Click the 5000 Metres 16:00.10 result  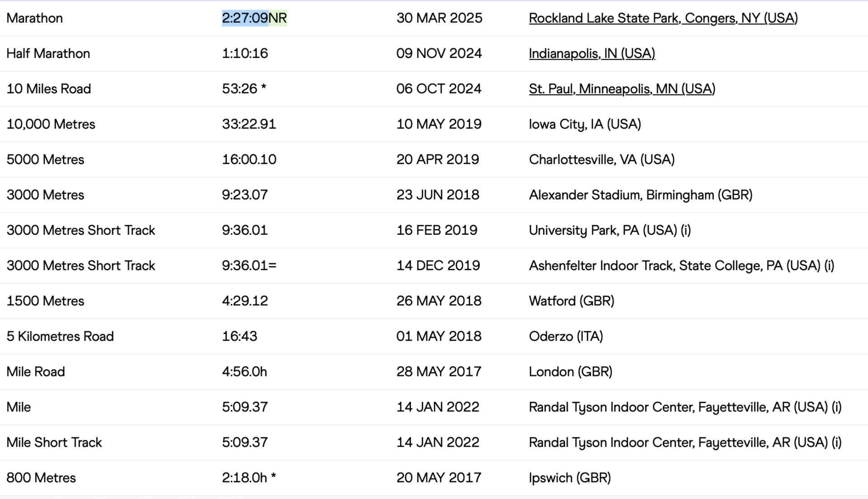pos(249,159)
